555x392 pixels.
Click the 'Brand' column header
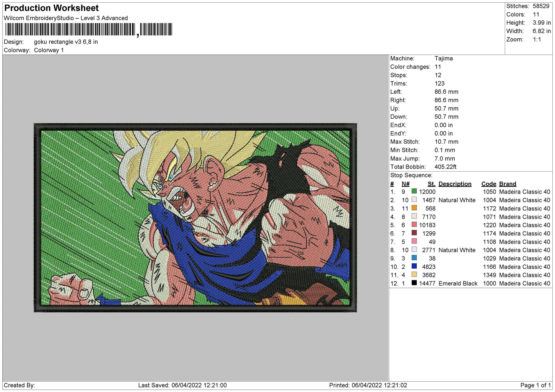[x=508, y=184]
